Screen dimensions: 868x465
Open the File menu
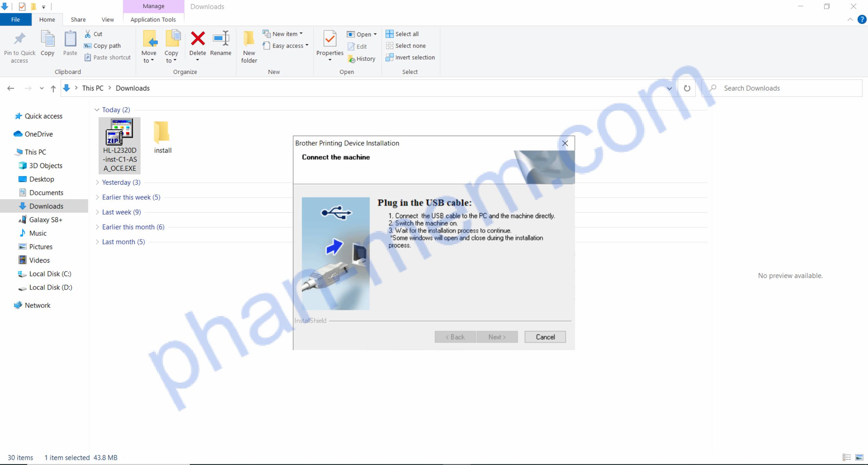click(x=15, y=20)
